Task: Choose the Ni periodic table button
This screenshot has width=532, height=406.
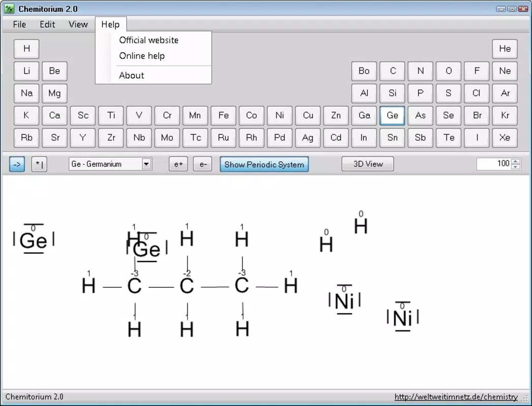Action: point(279,116)
